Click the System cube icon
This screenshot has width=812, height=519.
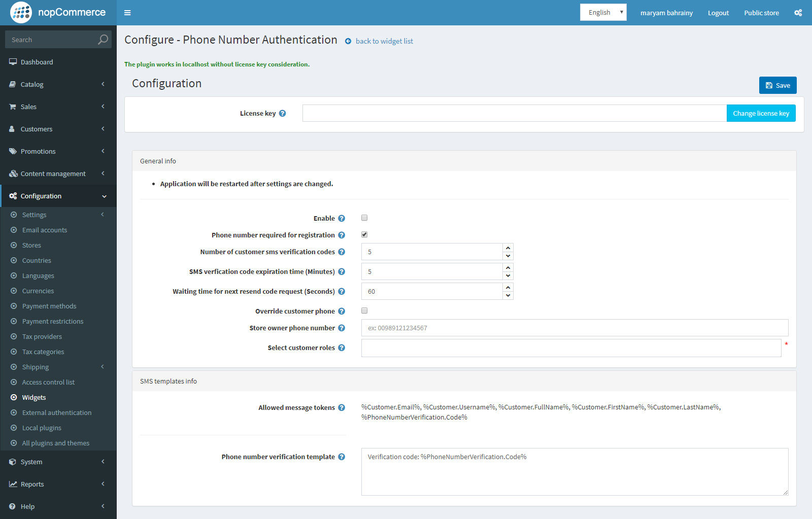[13, 462]
